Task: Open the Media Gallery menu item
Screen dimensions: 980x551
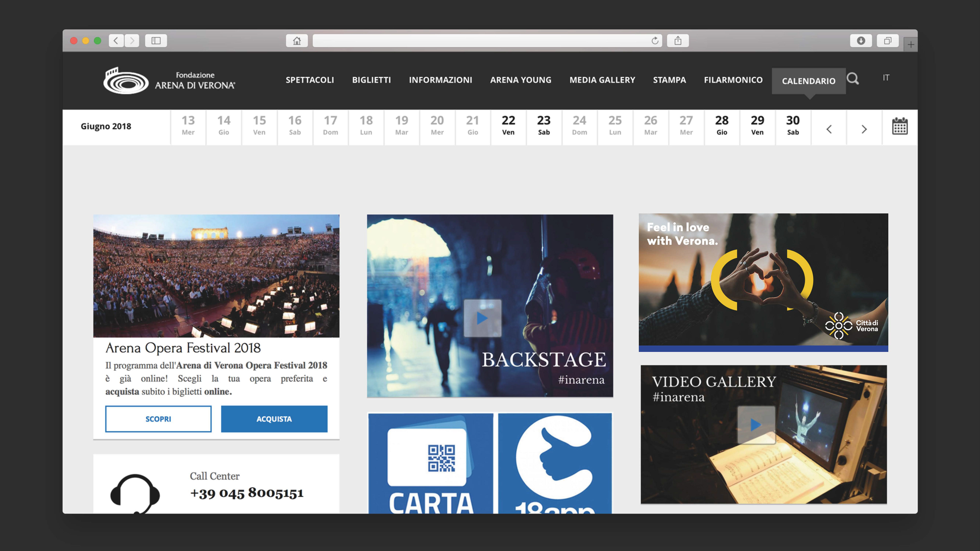Action: point(602,80)
